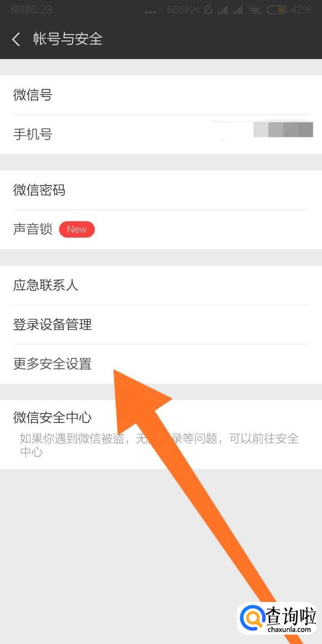Open the 微信号 setting row

click(x=161, y=95)
